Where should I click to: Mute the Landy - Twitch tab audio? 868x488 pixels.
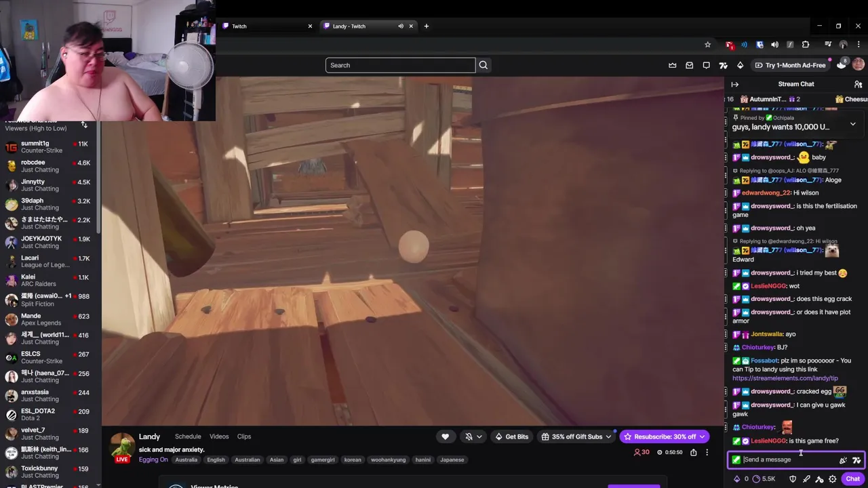point(401,26)
